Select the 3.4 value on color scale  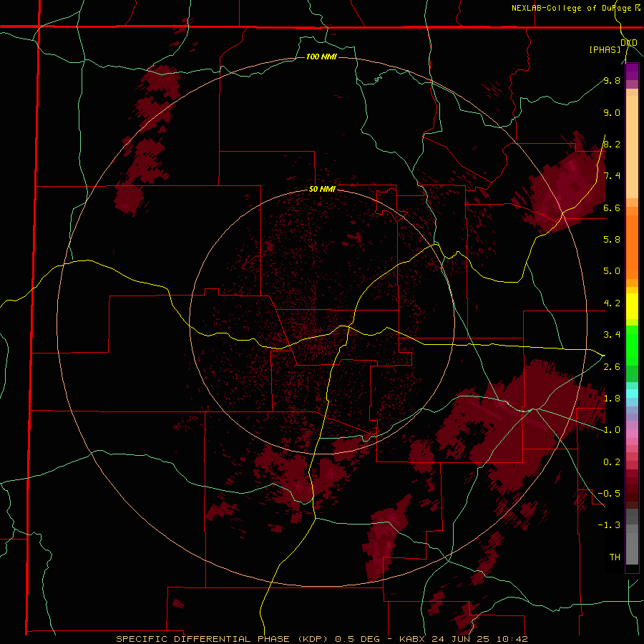pos(612,334)
